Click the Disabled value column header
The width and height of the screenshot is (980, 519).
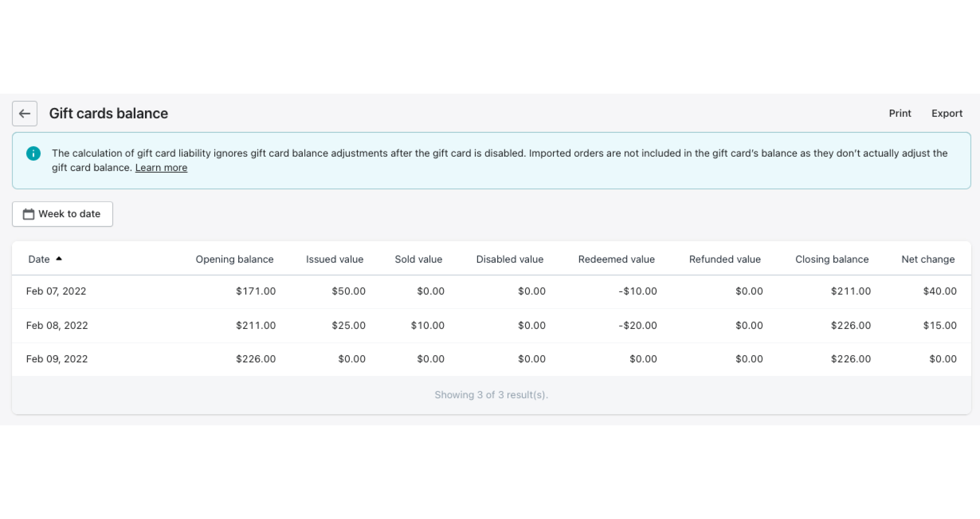pyautogui.click(x=510, y=259)
